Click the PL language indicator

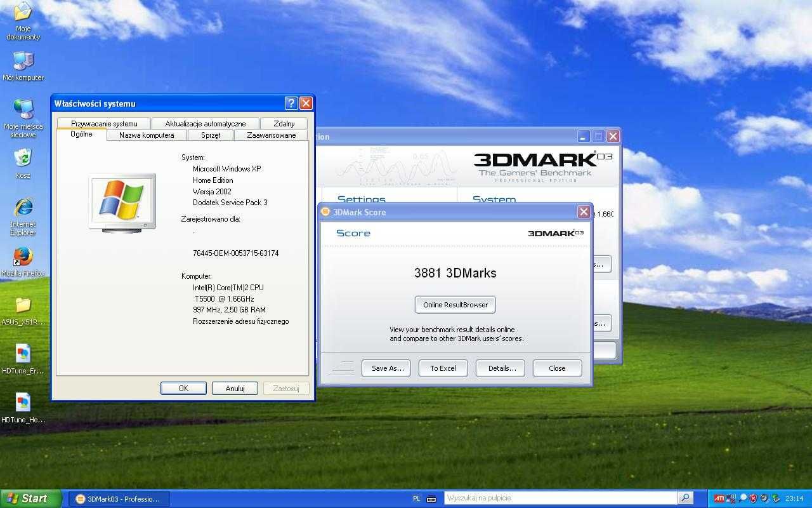417,498
